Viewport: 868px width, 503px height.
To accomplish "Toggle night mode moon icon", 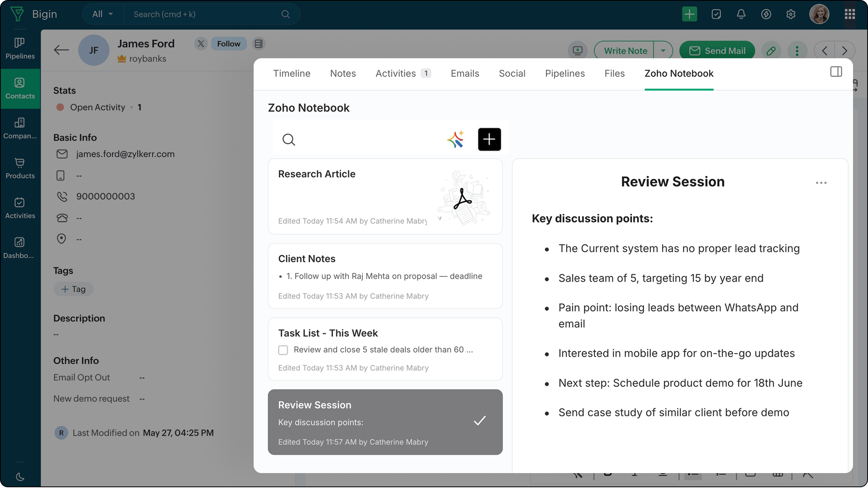I will [x=20, y=477].
